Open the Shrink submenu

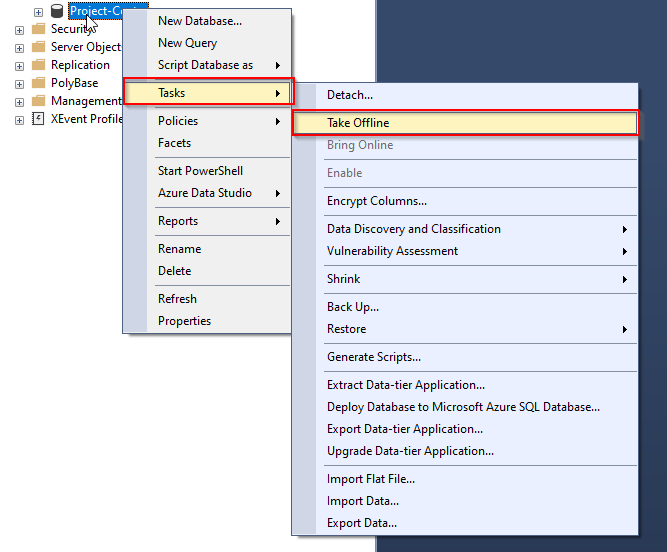pyautogui.click(x=343, y=279)
